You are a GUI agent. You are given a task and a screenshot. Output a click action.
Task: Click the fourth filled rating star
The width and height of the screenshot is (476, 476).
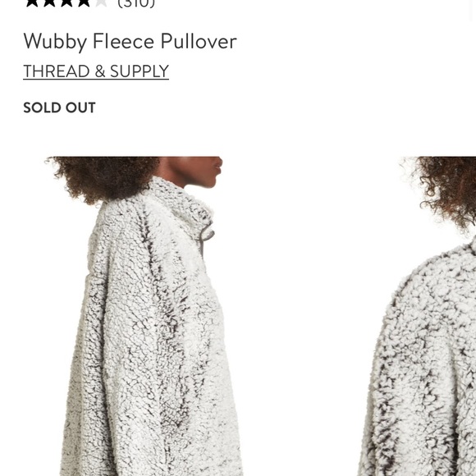84,2
